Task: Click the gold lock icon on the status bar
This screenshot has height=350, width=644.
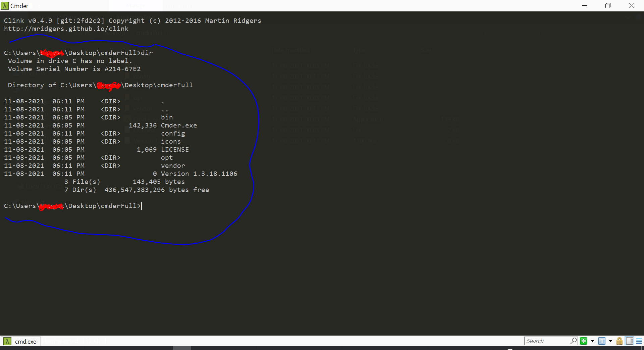Action: click(x=619, y=341)
